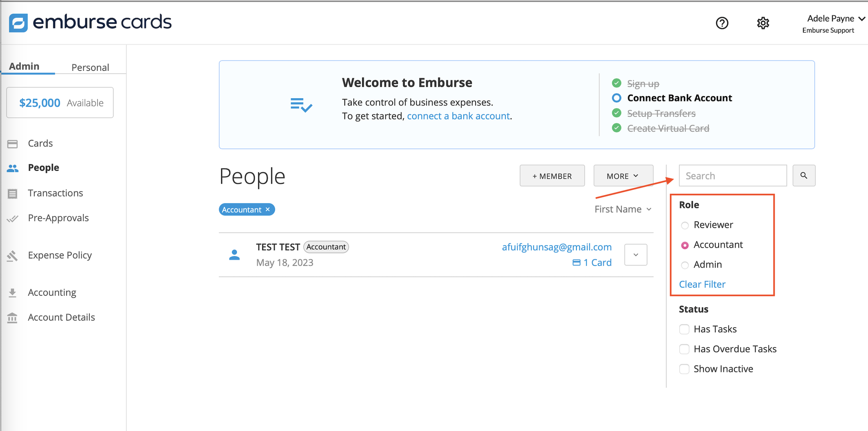Open the Pre-Approvals section
Viewport: 868px width, 431px height.
click(58, 218)
